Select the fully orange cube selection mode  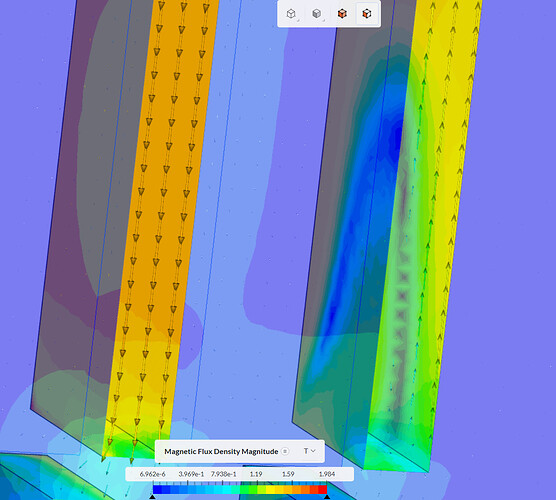pos(342,14)
